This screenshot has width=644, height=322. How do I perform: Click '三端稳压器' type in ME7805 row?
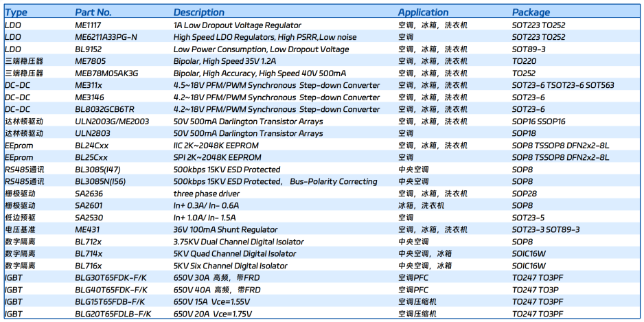[x=24, y=61]
